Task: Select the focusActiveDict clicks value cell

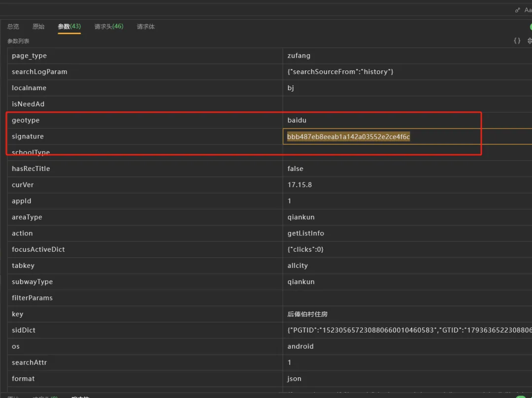Action: coord(407,249)
